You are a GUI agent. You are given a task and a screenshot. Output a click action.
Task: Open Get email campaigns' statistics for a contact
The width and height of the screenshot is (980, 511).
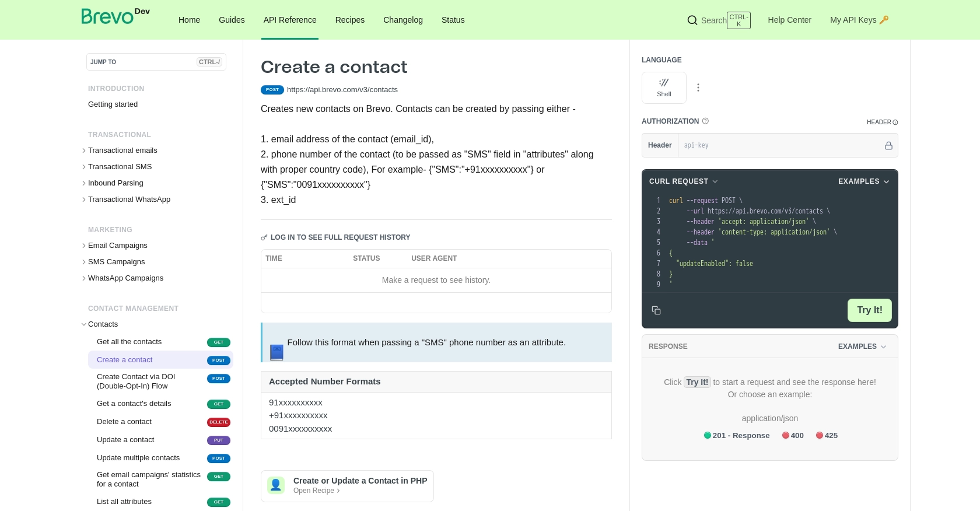click(149, 480)
